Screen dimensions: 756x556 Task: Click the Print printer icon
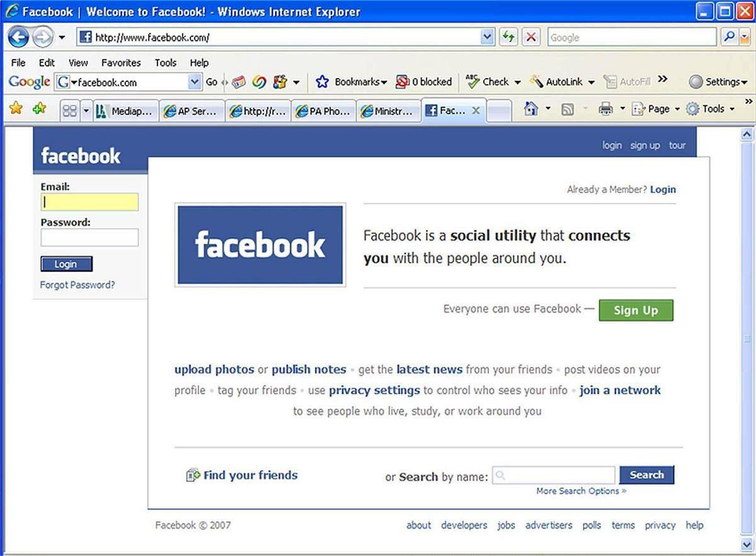(x=605, y=109)
